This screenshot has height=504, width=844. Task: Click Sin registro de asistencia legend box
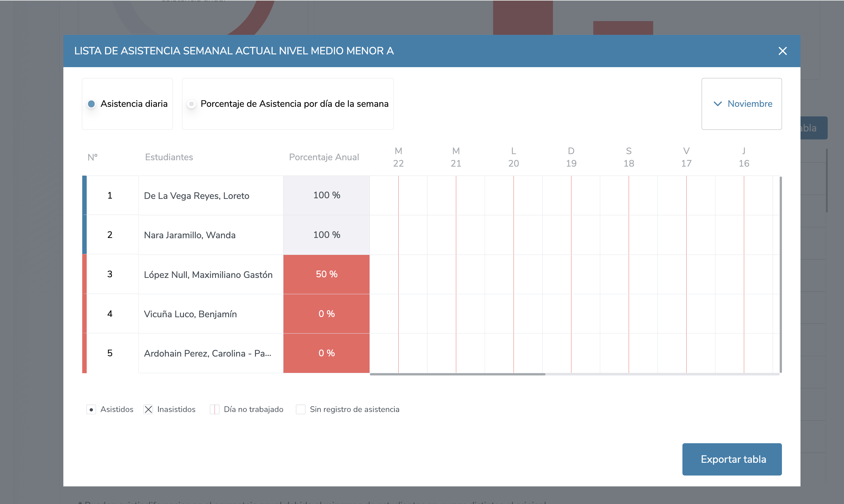(300, 410)
